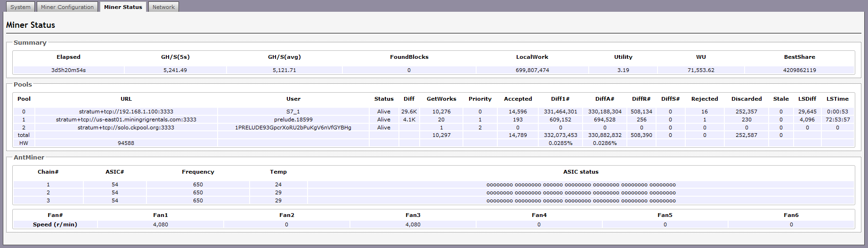Click chain 1 temperature value 24
The width and height of the screenshot is (868, 248).
(x=278, y=184)
